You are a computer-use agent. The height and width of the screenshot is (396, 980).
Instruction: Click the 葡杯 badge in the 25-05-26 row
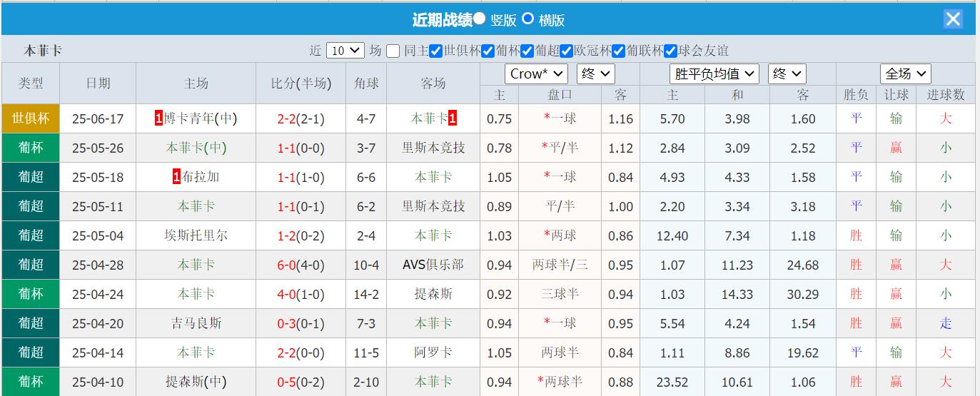click(x=31, y=148)
